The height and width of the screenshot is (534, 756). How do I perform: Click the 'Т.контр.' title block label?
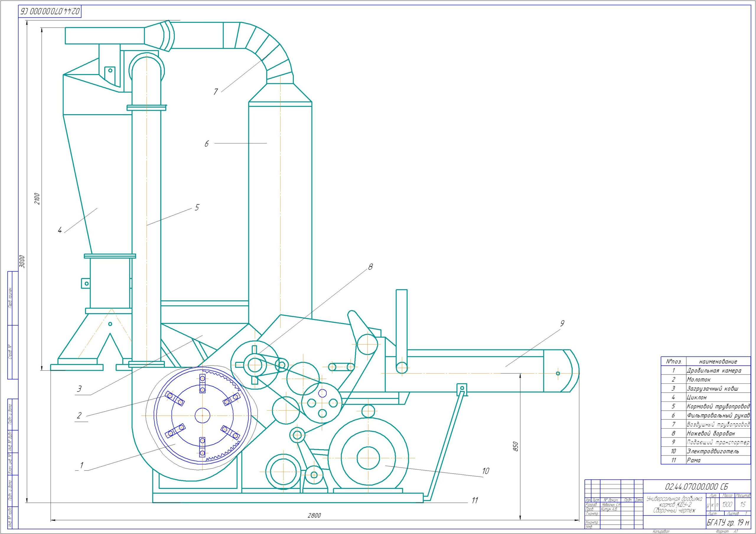592,514
